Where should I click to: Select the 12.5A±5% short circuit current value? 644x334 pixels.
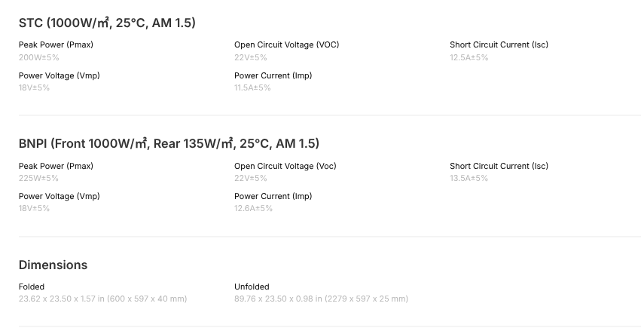pos(469,57)
